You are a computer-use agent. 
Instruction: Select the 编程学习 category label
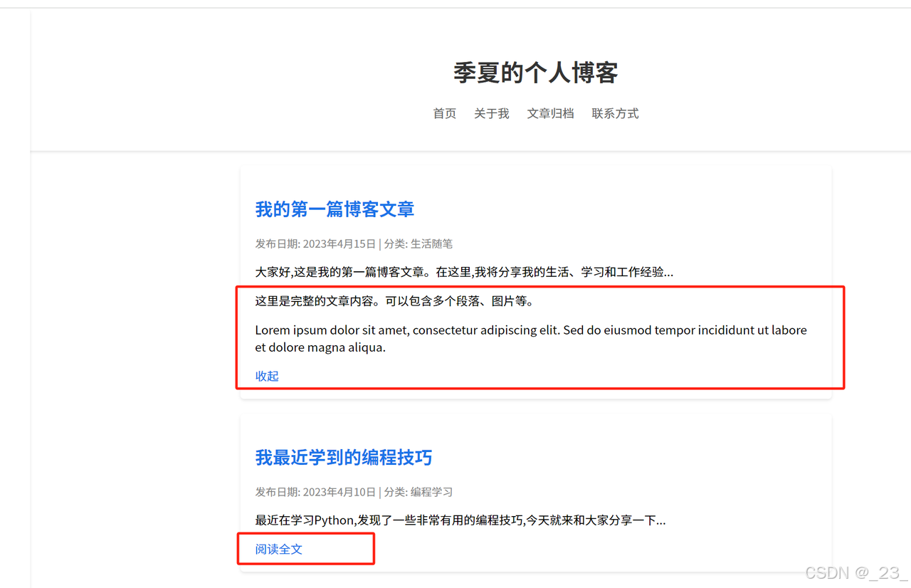tap(433, 492)
